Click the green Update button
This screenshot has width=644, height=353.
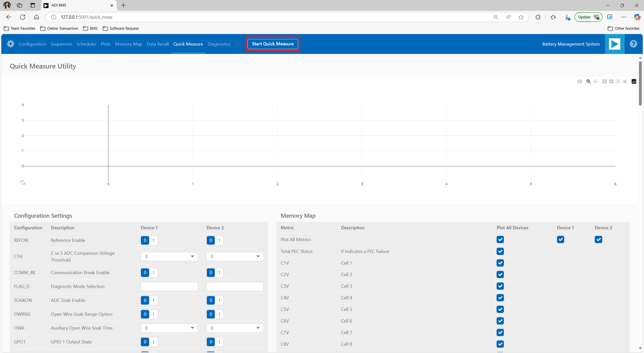click(588, 17)
